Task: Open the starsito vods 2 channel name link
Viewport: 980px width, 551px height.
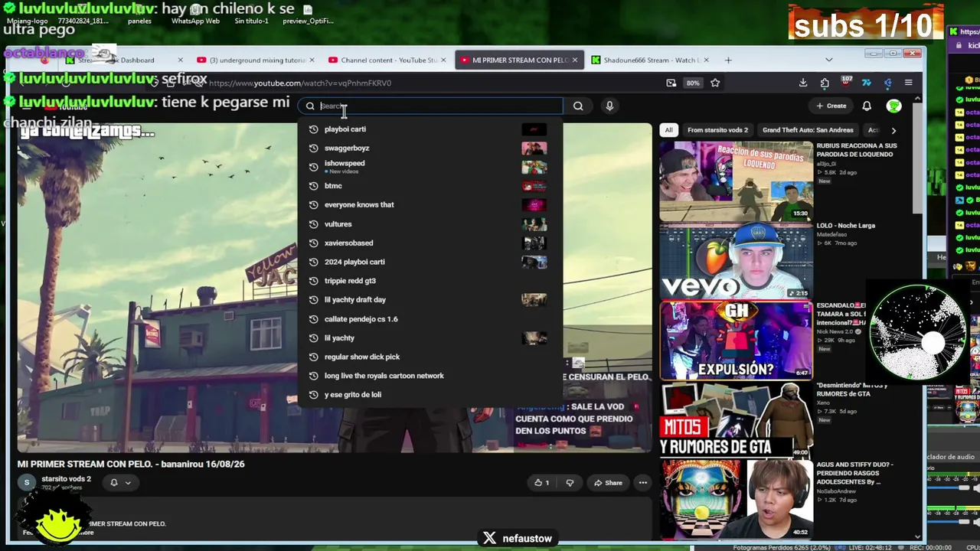Action: 66,479
